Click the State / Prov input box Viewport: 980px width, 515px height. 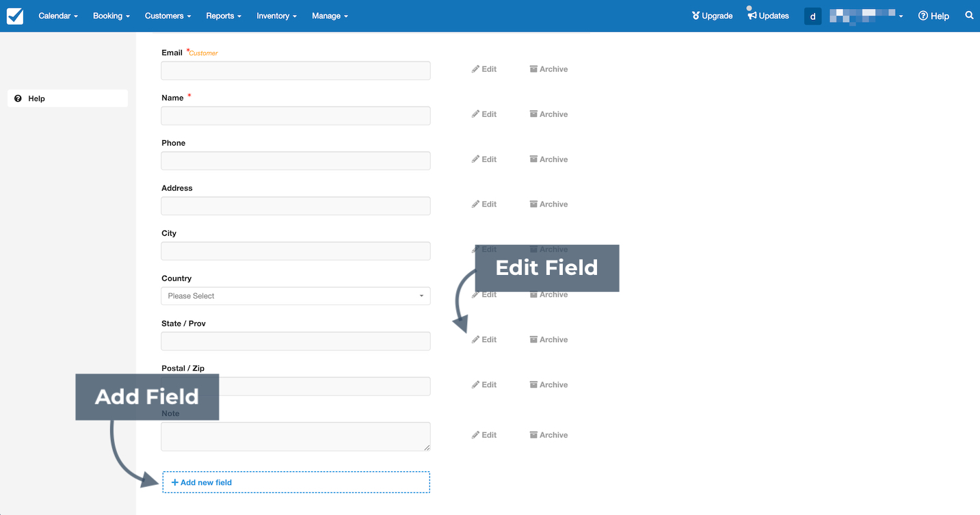coord(295,341)
